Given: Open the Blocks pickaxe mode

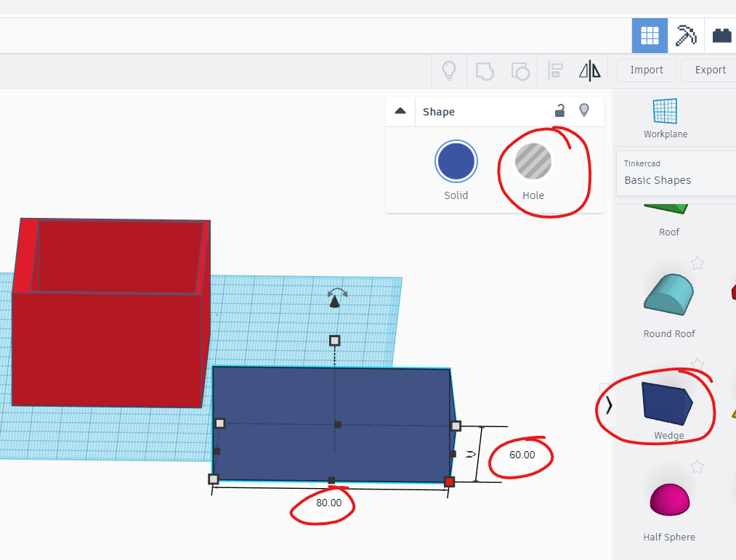Looking at the screenshot, I should (x=686, y=36).
